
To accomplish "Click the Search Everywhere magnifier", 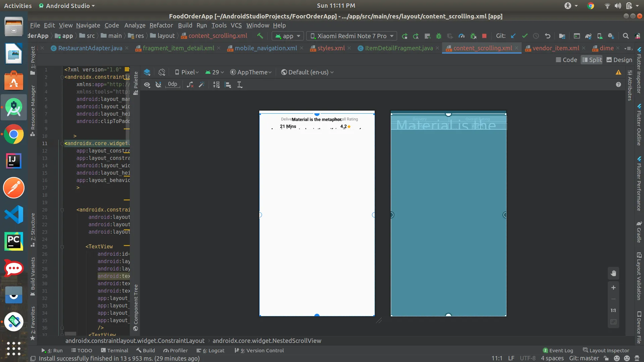I will pyautogui.click(x=626, y=36).
